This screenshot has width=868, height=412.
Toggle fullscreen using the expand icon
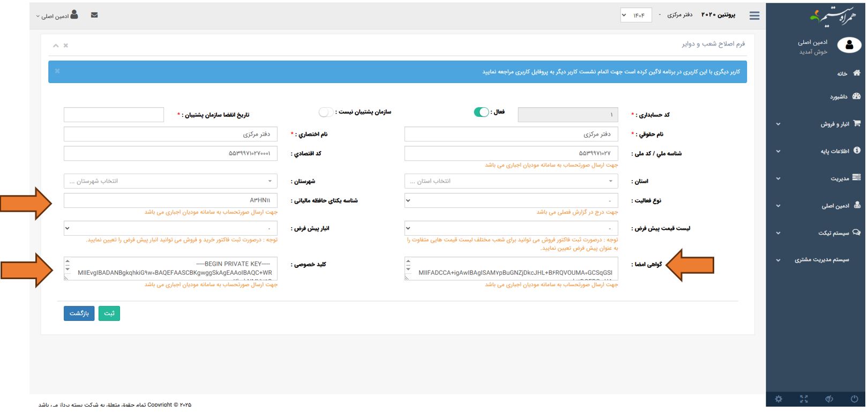804,399
